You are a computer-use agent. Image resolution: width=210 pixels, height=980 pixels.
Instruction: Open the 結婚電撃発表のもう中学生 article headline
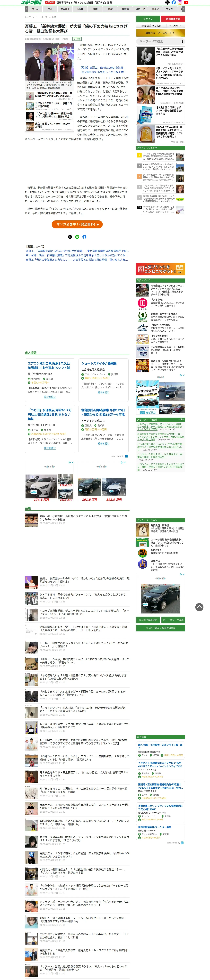[x=83, y=629]
